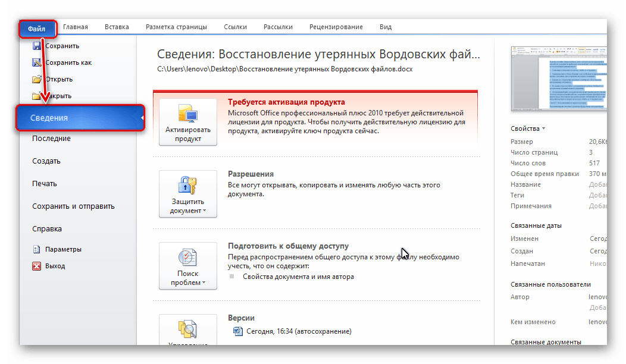This screenshot has width=626, height=364.
Task: Click the Сохранить floppy disk icon
Action: click(x=37, y=45)
